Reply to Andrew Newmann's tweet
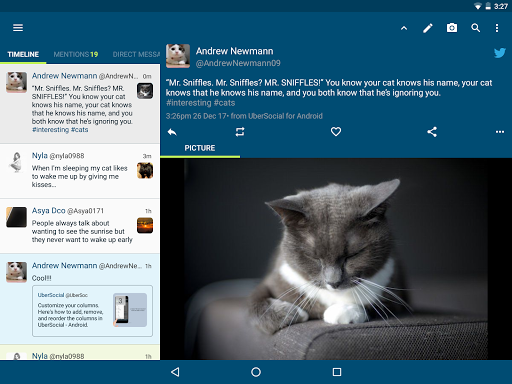Screen dimensions: 512x384 point(172,132)
